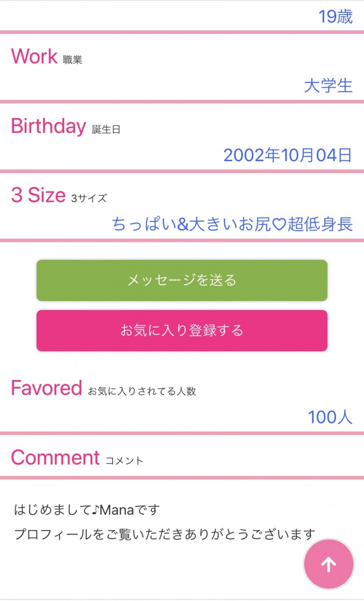Select the 2002年10月04日 birthday value

click(287, 155)
